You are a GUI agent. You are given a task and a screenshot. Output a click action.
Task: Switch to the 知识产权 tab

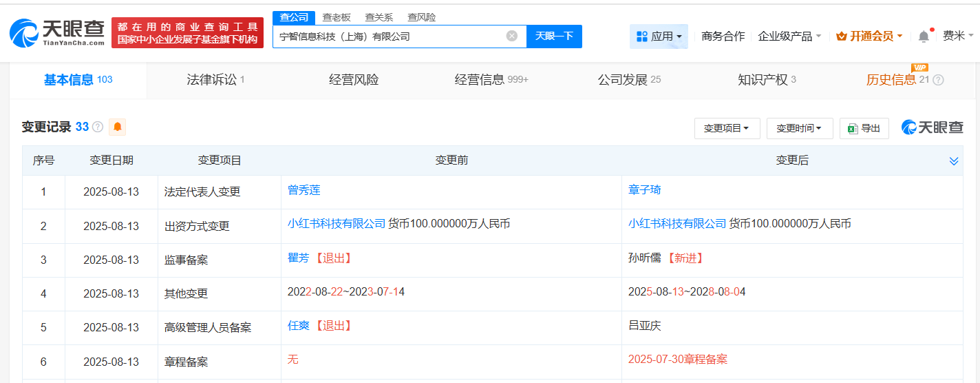click(766, 80)
